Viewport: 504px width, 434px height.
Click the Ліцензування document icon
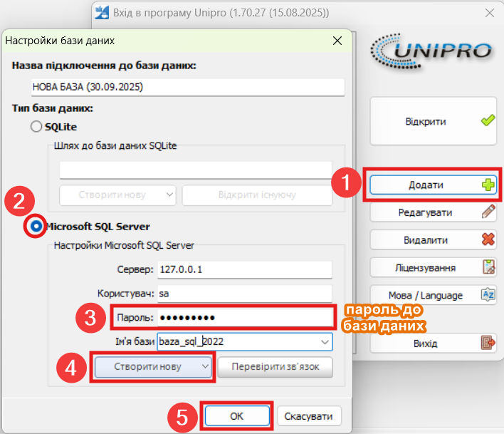point(488,268)
